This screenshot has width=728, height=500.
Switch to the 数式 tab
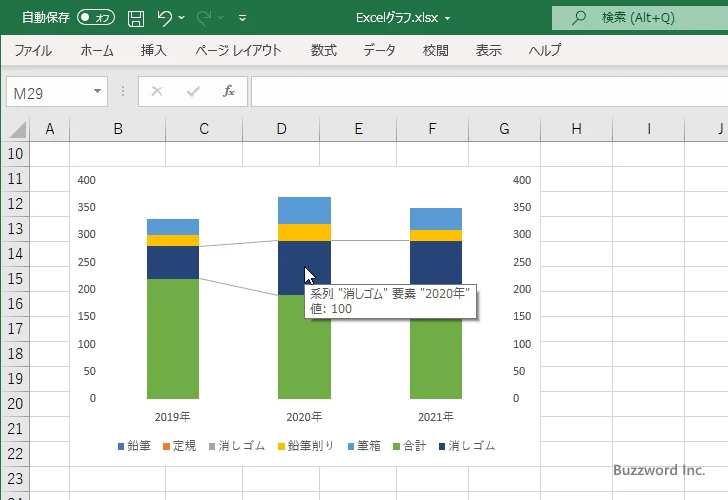324,50
